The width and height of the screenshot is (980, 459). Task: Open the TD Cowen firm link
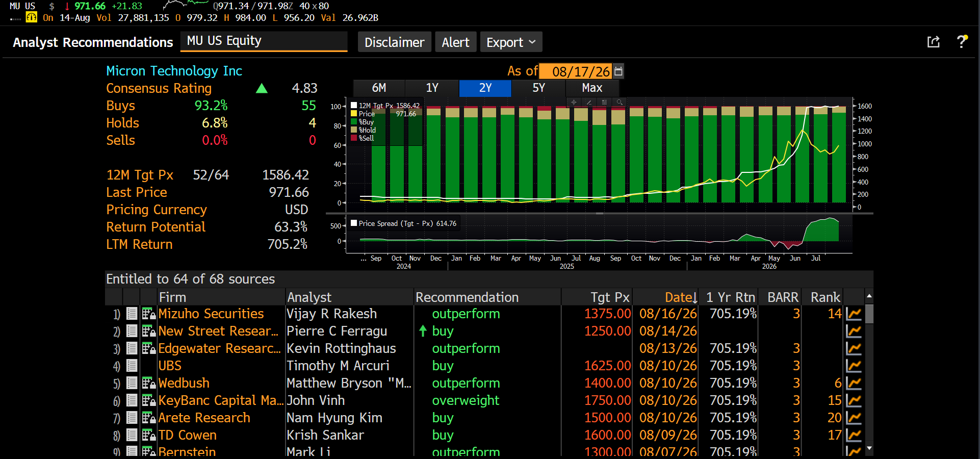188,435
